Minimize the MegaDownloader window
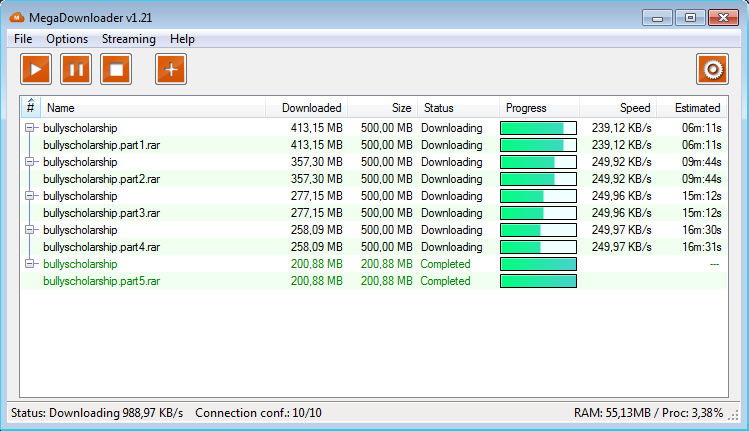 657,18
